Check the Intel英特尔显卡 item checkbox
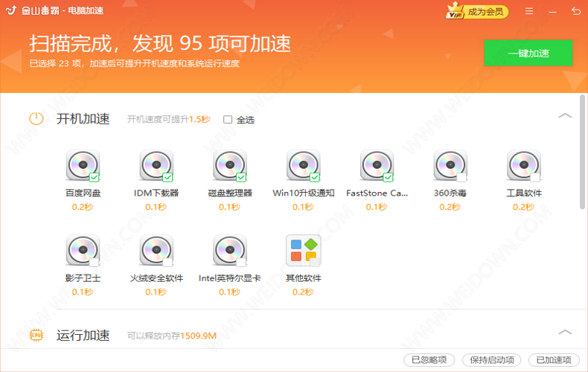This screenshot has height=372, width=588. pyautogui.click(x=241, y=263)
